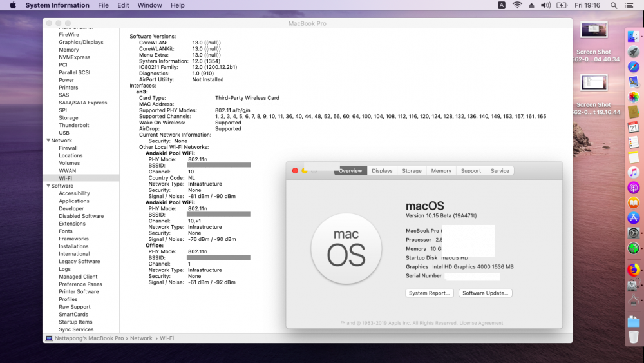The width and height of the screenshot is (644, 363).
Task: Select Thunderbolt in the sidebar
Action: point(74,125)
